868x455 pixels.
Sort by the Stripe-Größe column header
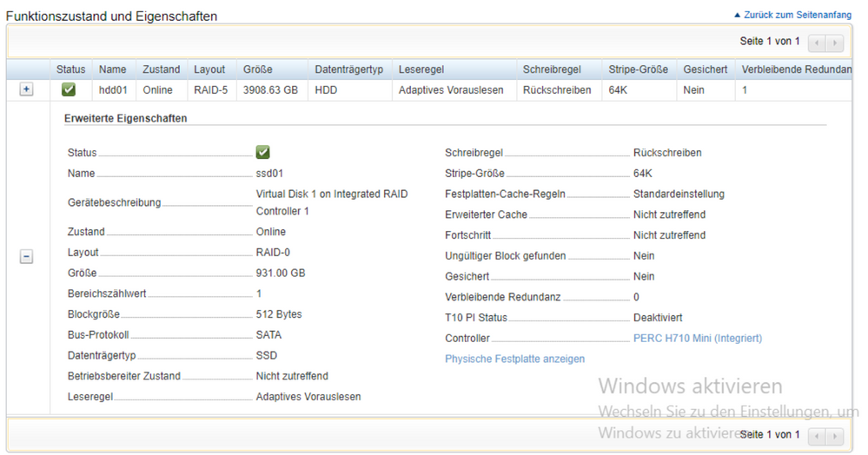[x=639, y=69]
